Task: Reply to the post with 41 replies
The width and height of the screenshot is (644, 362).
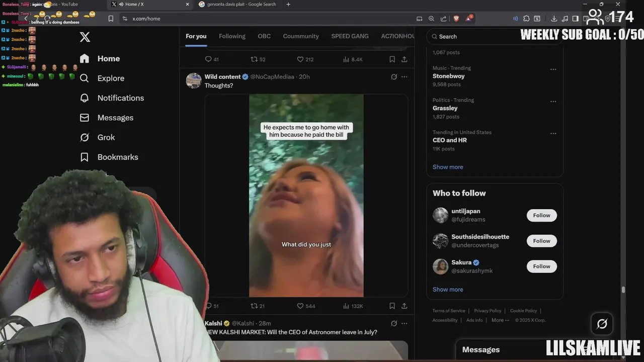Action: (x=212, y=59)
